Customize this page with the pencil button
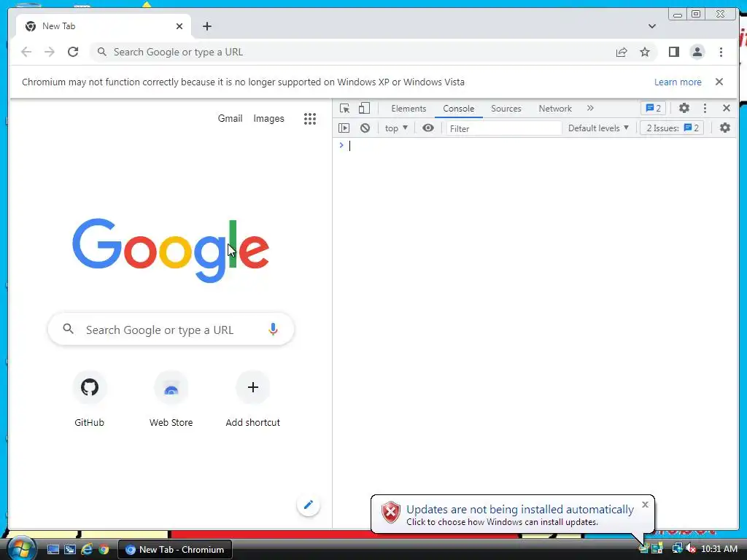Screen dimensions: 747x560 (x=309, y=505)
